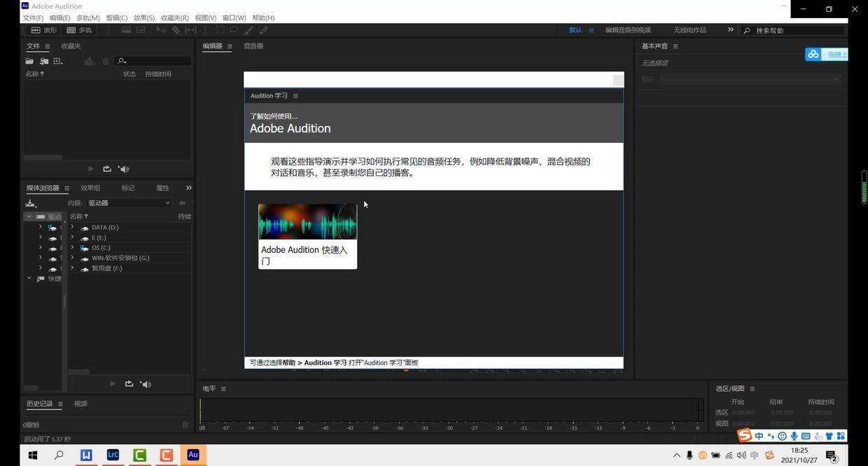Switch to 收藏夹 tab in Files panel
The height and width of the screenshot is (466, 868).
coord(71,46)
